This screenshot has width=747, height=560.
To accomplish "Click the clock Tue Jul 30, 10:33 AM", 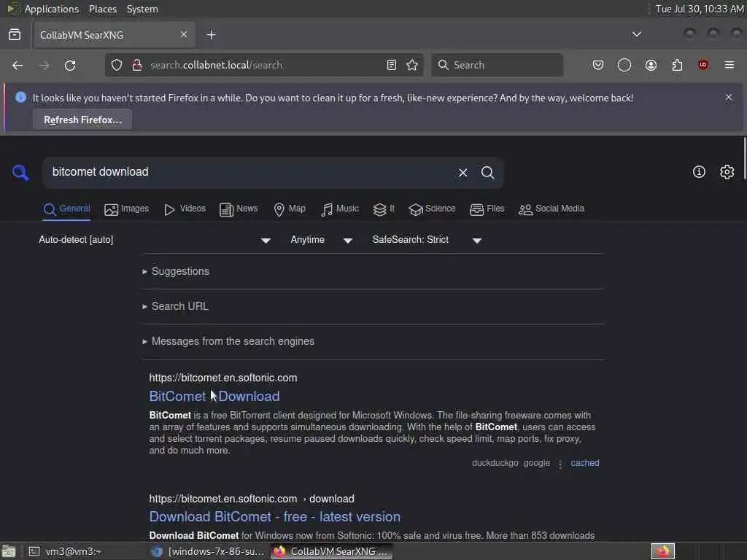I will click(x=700, y=9).
